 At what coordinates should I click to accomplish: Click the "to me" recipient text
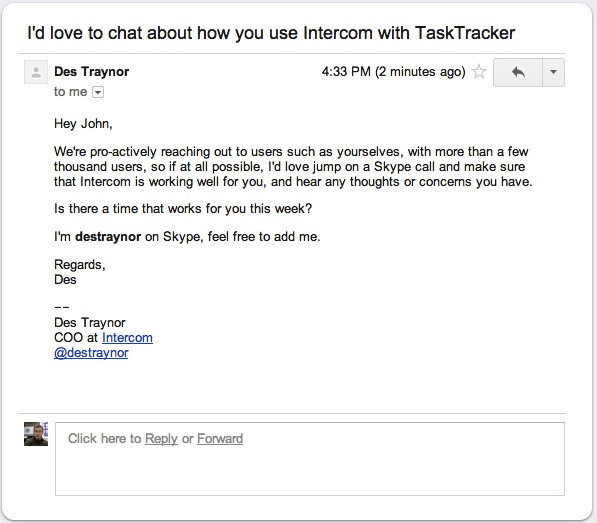(70, 92)
